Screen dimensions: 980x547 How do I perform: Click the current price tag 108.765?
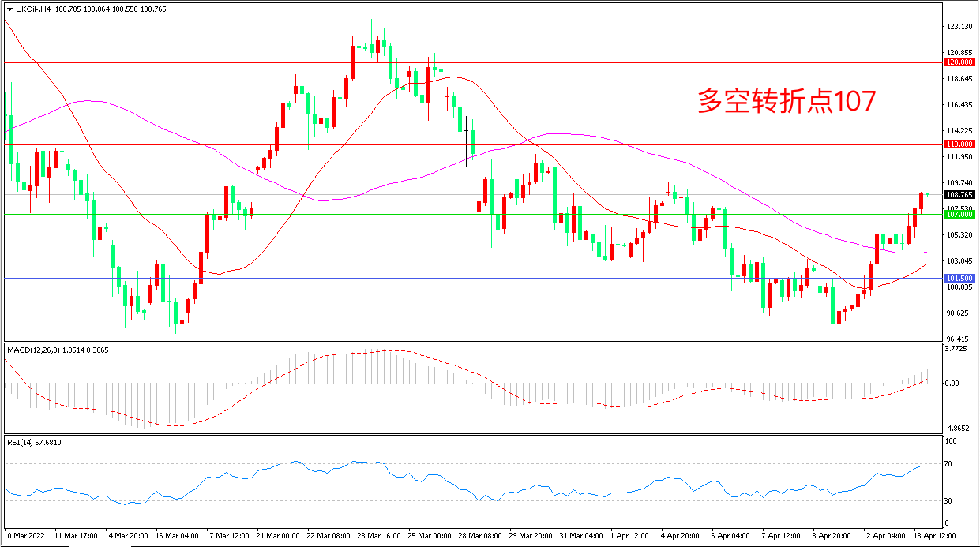tap(959, 194)
